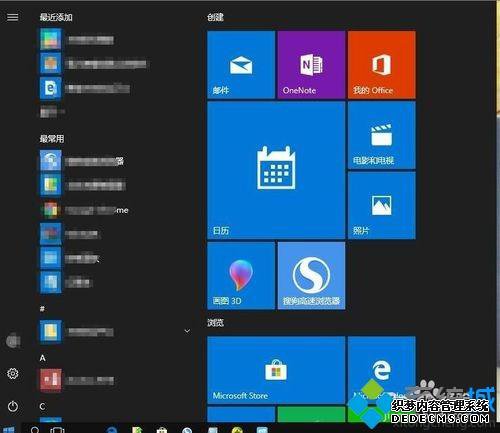The height and width of the screenshot is (433, 500).
Task: Open the 邮件 mail tile
Action: click(x=241, y=65)
